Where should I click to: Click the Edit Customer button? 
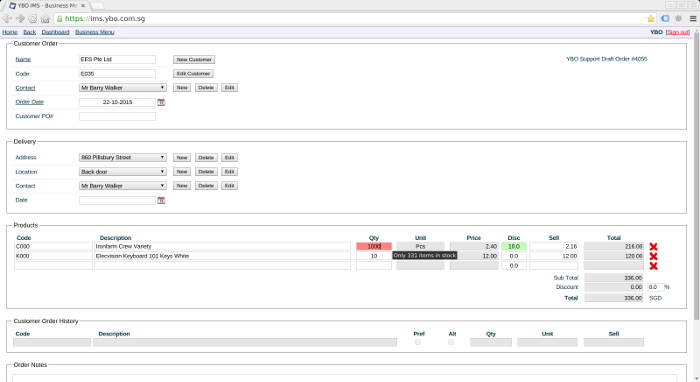pos(193,74)
